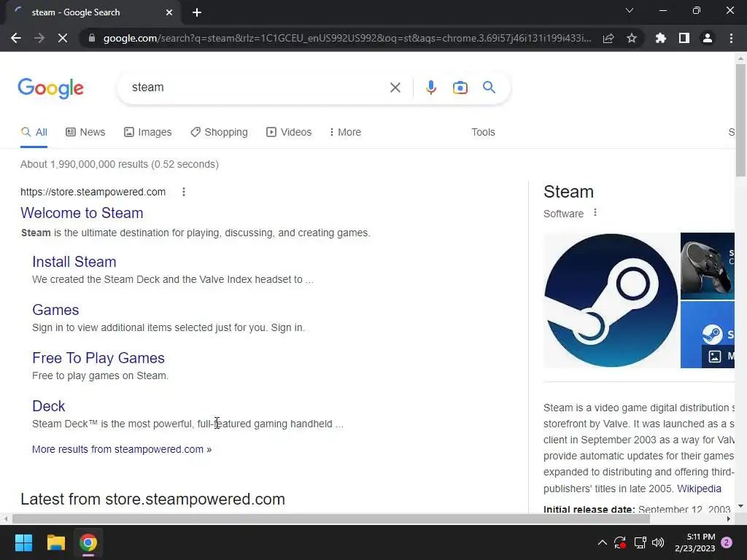Bookmark this tab with star icon
The height and width of the screenshot is (560, 747).
click(632, 38)
